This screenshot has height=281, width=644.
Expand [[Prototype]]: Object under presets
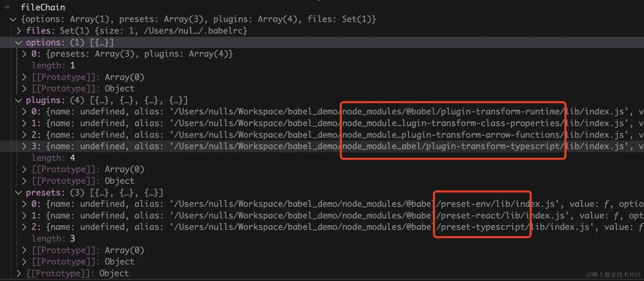pos(24,262)
